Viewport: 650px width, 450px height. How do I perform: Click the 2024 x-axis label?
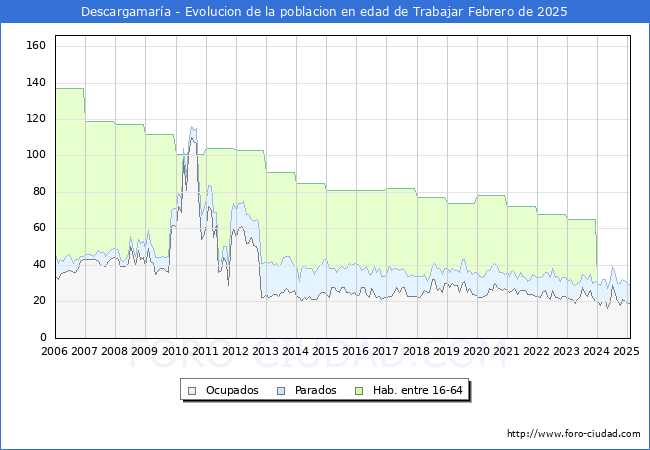[597, 351]
